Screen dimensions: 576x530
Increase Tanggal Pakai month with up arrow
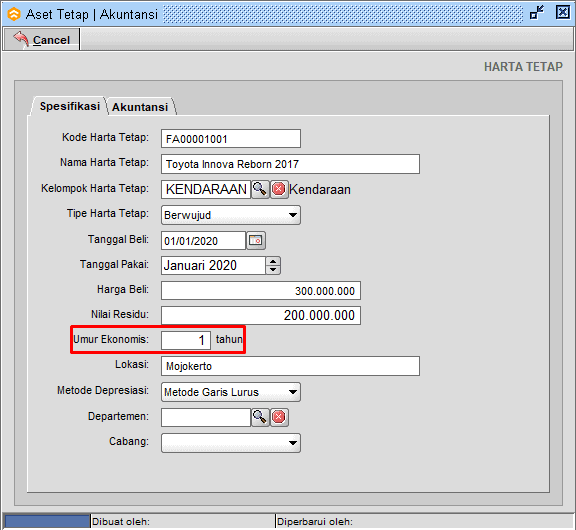click(273, 262)
